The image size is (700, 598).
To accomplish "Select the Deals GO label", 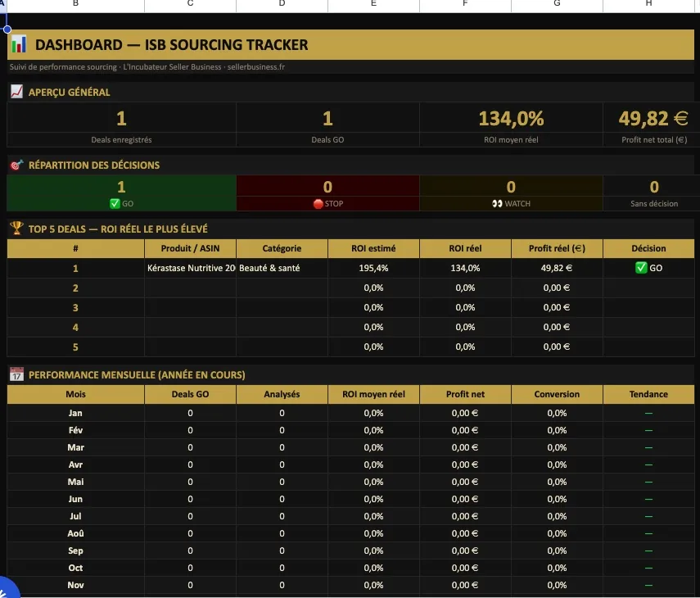I will tap(327, 140).
